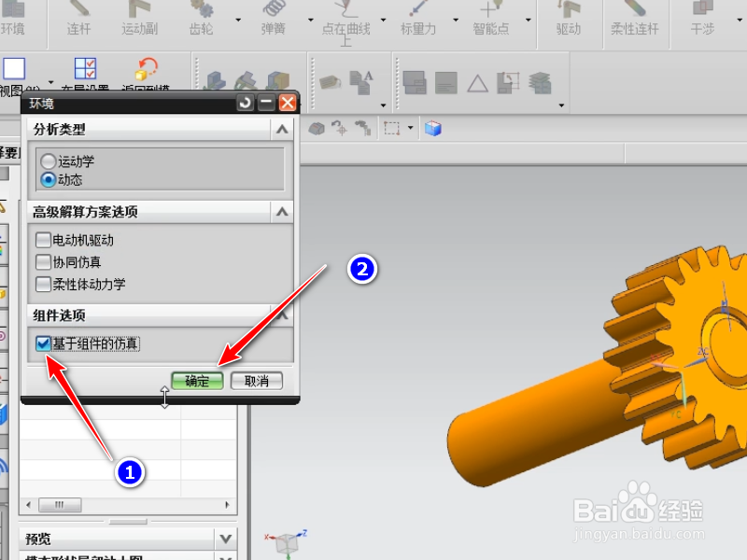Select the 柔性连杆 flexible link tool
Viewport: 747px width, 560px height.
(x=635, y=19)
